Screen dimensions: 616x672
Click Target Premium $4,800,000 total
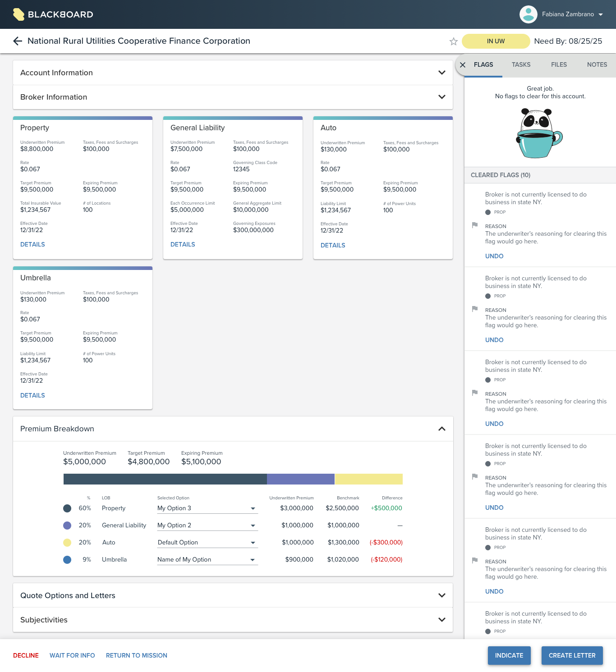(149, 462)
